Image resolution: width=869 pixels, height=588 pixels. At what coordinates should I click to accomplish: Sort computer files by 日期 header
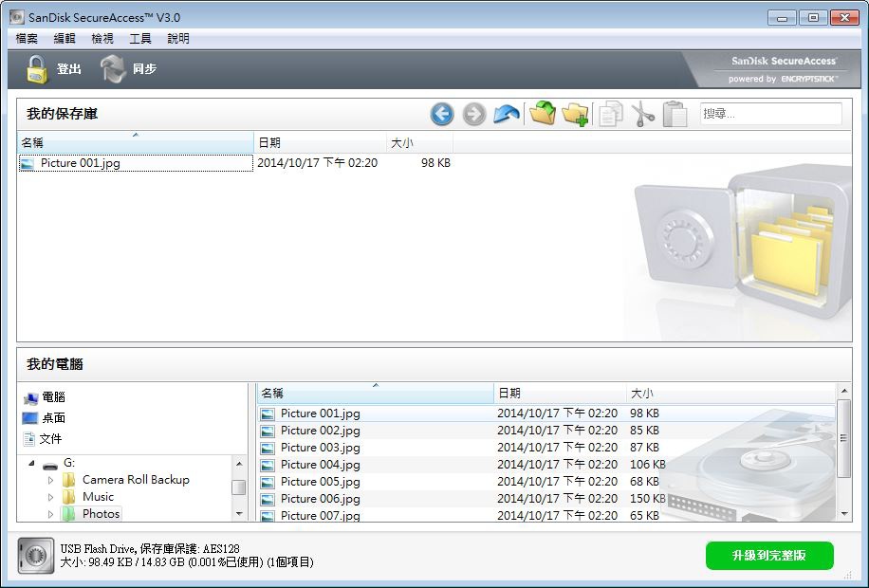point(560,393)
